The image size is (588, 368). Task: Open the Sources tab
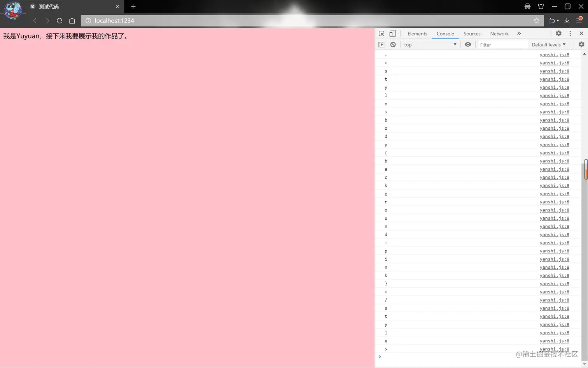tap(472, 33)
